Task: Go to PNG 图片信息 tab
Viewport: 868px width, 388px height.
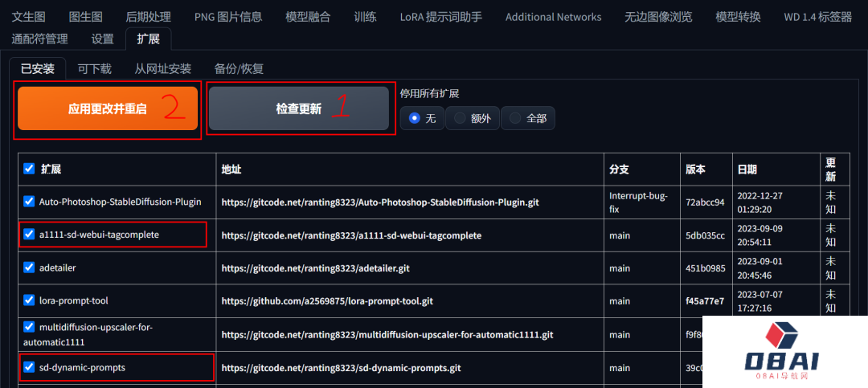Action: click(x=228, y=17)
